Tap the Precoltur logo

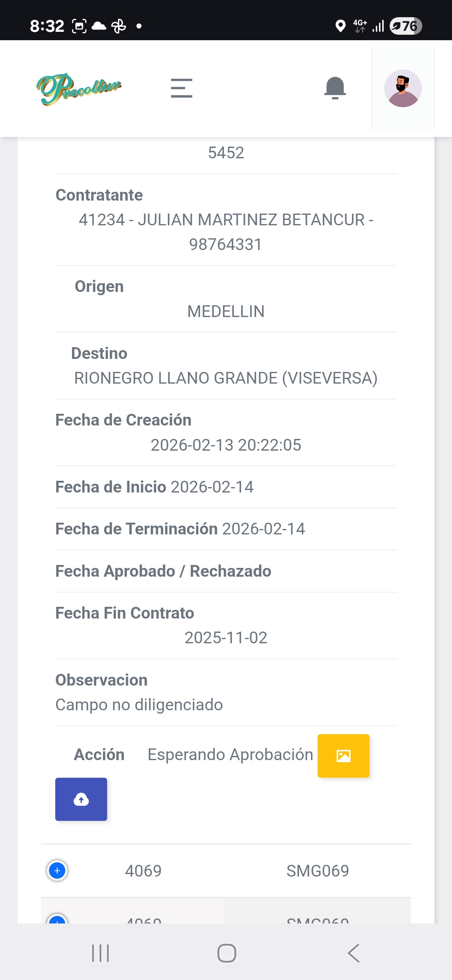[79, 89]
